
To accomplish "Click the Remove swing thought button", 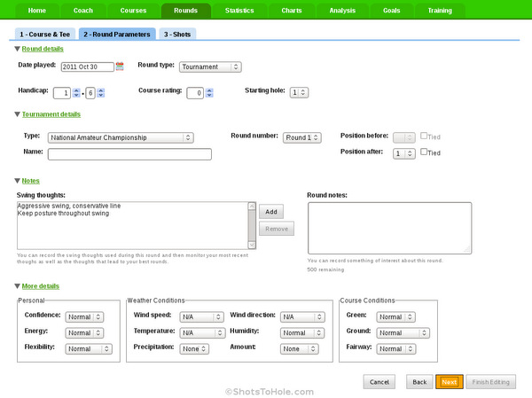I will 277,229.
